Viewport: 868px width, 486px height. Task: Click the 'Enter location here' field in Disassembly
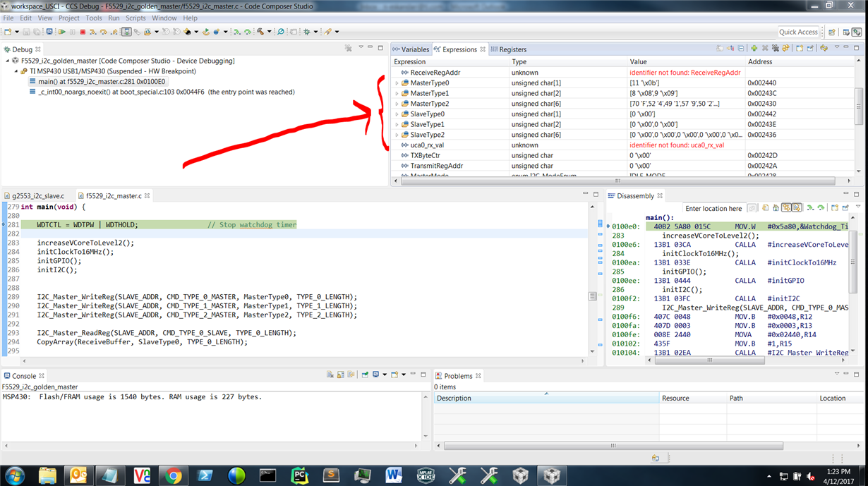click(713, 209)
